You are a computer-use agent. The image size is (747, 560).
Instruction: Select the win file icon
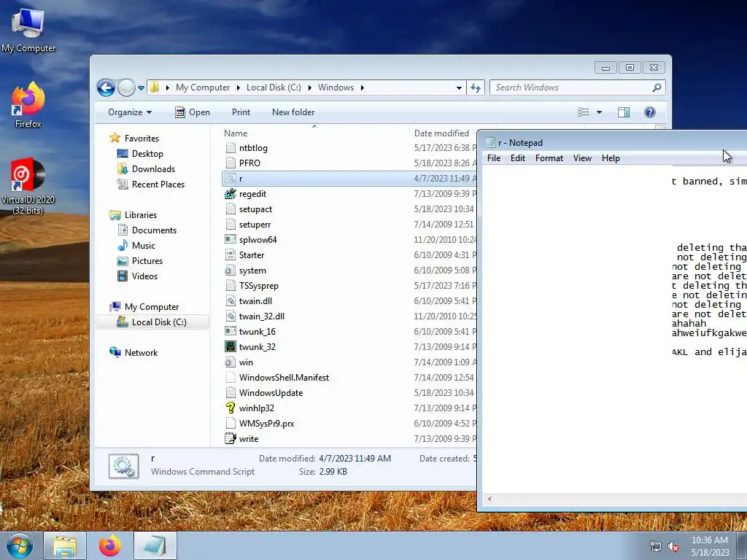231,362
